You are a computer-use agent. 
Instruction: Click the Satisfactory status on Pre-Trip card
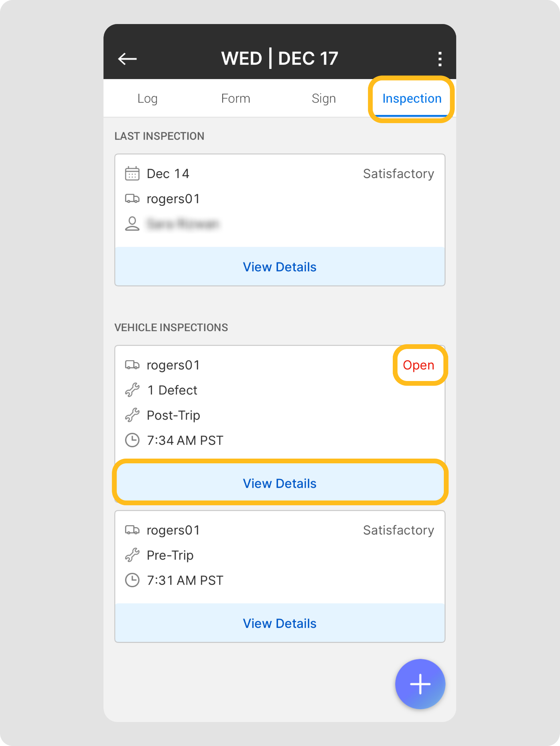click(x=398, y=530)
